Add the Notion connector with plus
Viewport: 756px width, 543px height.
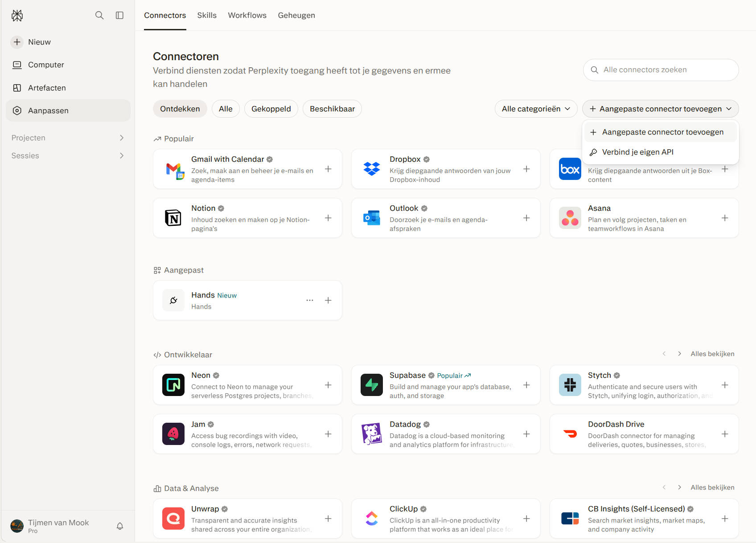tap(328, 218)
